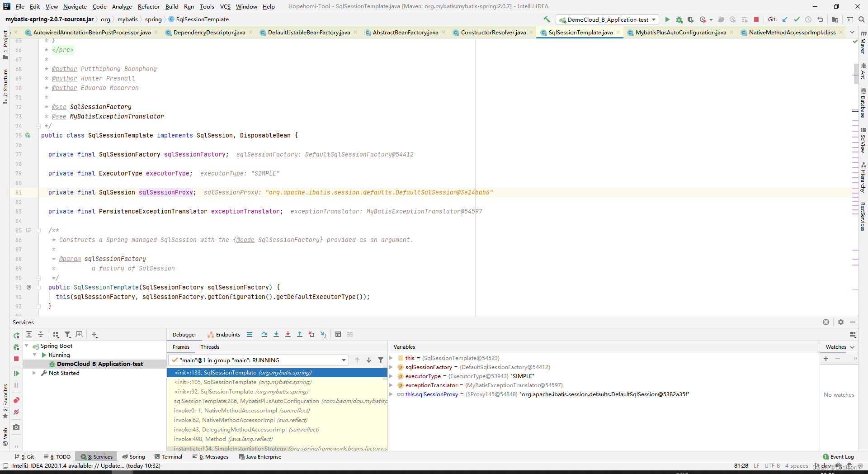Screen dimensions: 868x474
Task: Expand the sqlSessionFactory variable node
Action: (391, 367)
